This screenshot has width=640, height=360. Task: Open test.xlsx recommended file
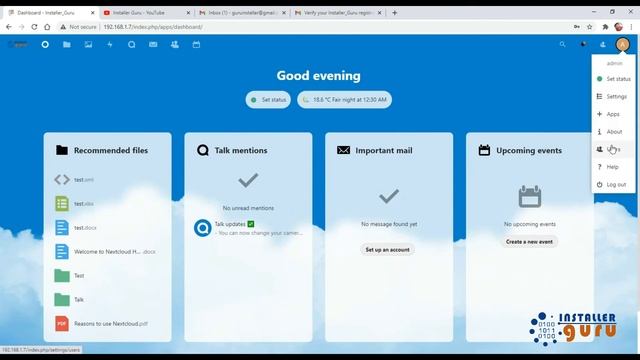coord(107,204)
